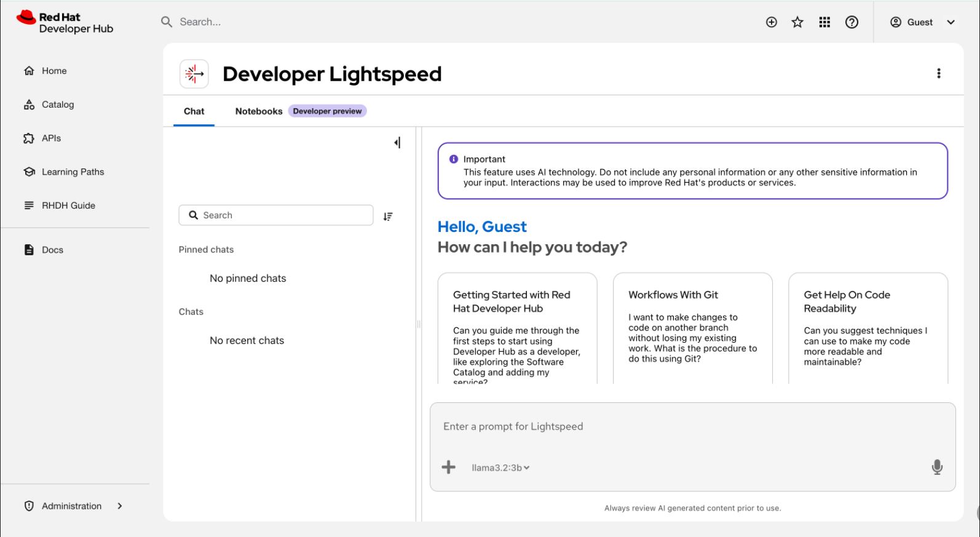Switch to the Notebooks tab

coord(259,111)
